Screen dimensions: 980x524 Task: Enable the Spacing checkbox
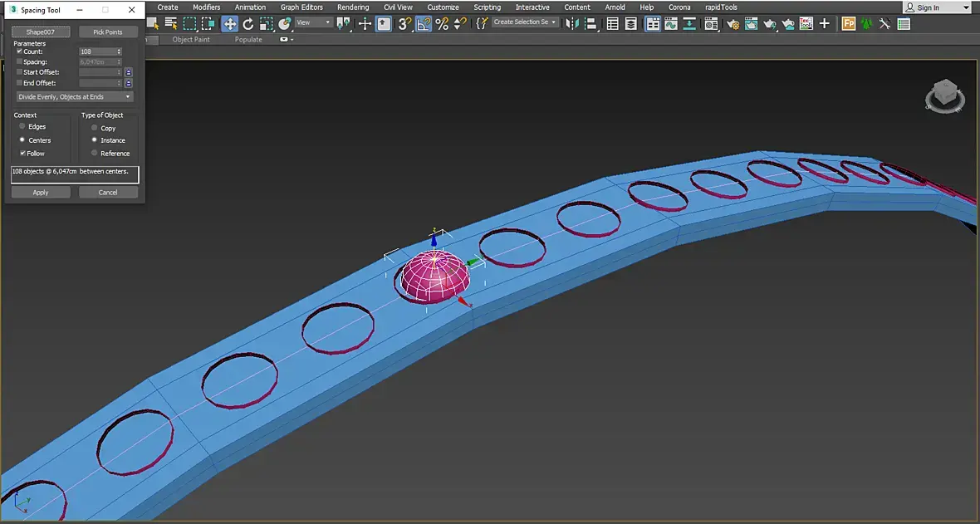[20, 62]
